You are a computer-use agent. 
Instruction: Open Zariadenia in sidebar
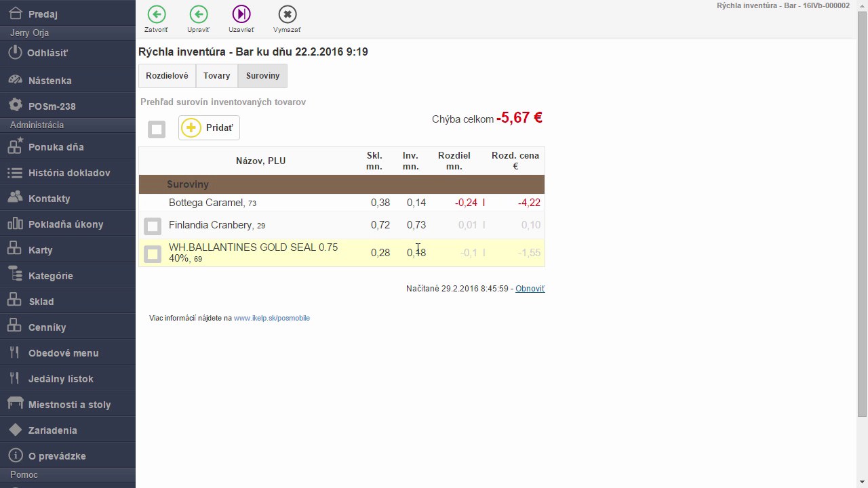point(68,430)
